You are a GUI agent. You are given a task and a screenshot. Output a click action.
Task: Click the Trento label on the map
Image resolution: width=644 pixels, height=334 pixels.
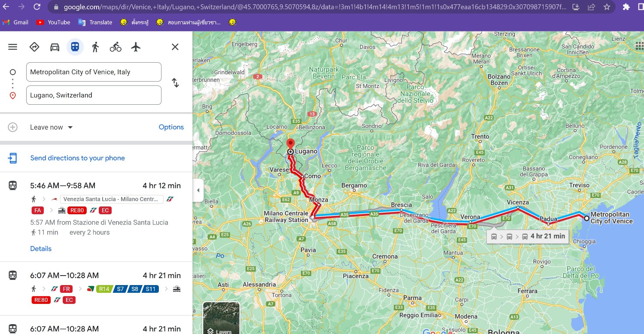click(x=480, y=137)
